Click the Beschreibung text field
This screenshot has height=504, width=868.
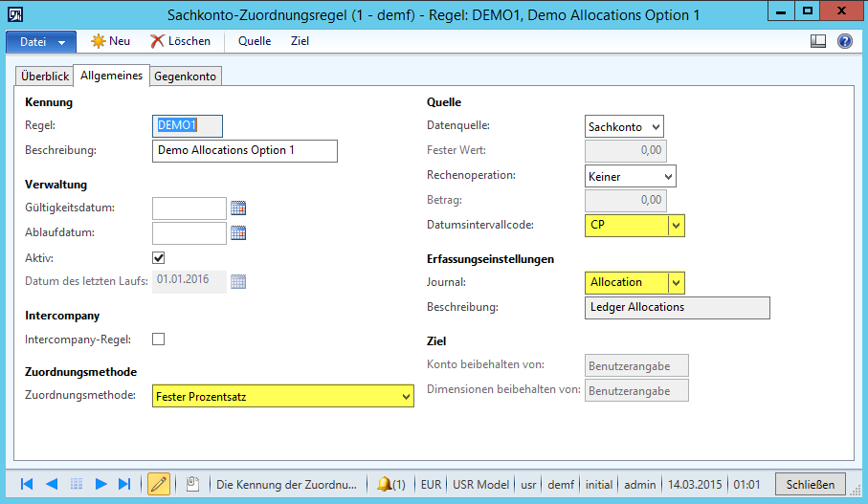(245, 151)
